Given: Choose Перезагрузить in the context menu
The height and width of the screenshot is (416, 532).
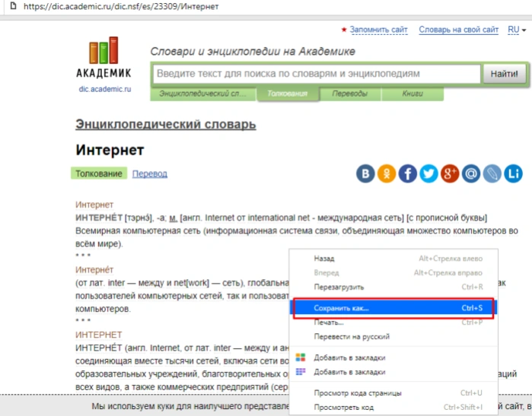Looking at the screenshot, I should (x=393, y=287).
